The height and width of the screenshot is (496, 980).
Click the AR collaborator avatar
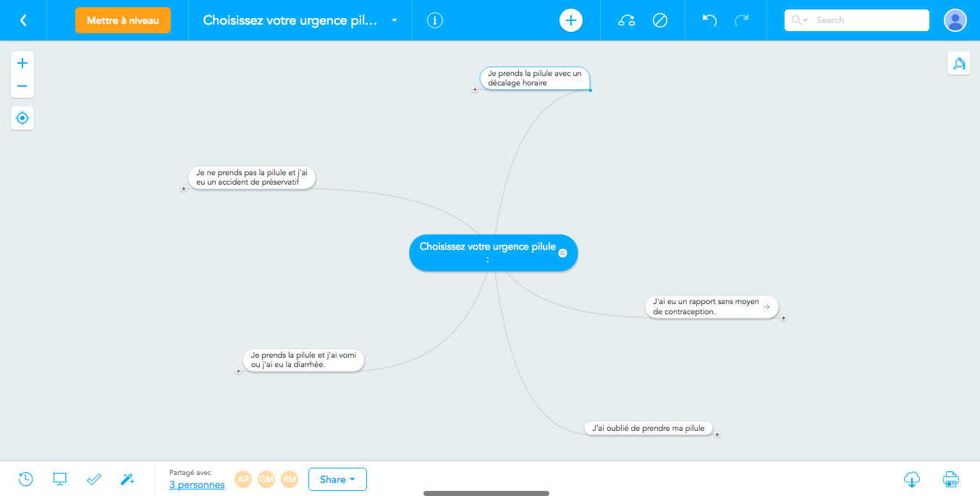(243, 479)
